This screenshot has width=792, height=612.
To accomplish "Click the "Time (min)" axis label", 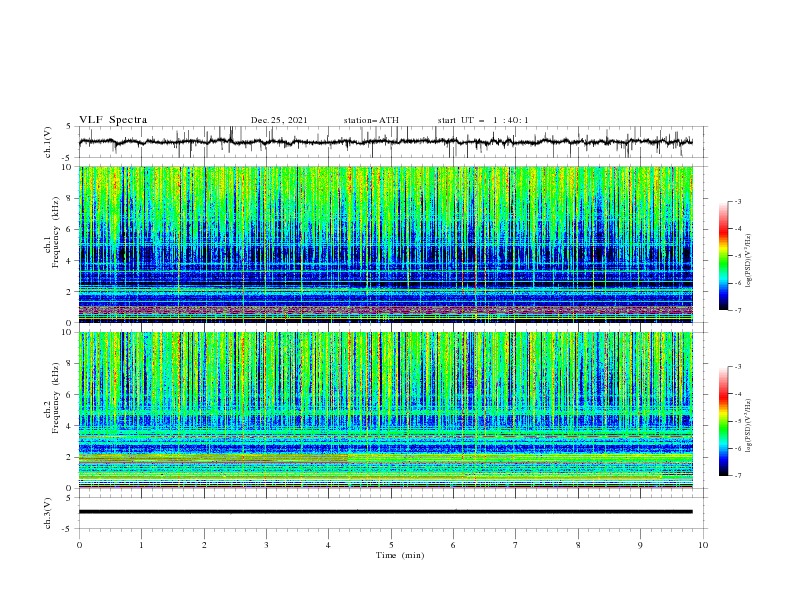I will point(400,555).
